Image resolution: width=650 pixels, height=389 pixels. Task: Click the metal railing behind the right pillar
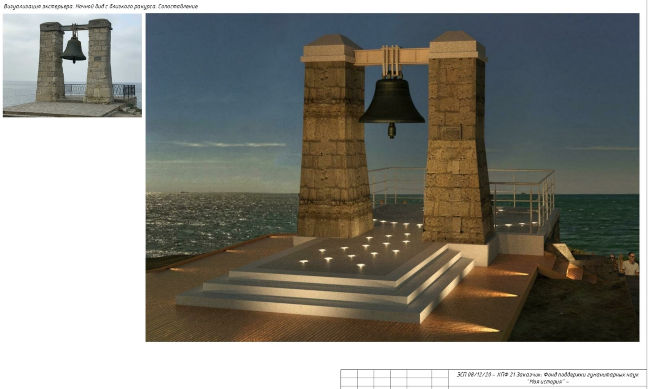pyautogui.click(x=523, y=195)
